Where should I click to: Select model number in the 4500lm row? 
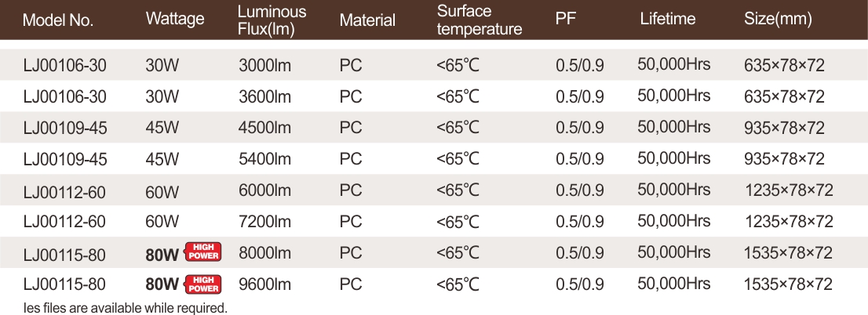(64, 128)
